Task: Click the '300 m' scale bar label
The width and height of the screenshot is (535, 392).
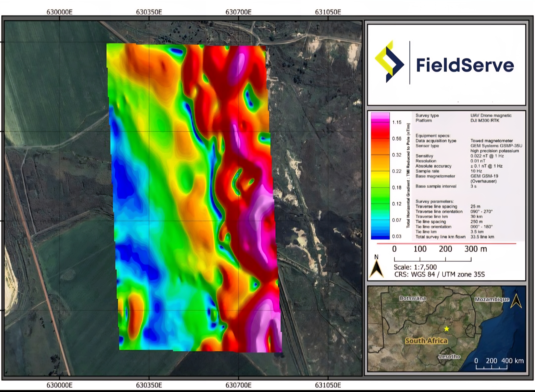Action: point(476,249)
